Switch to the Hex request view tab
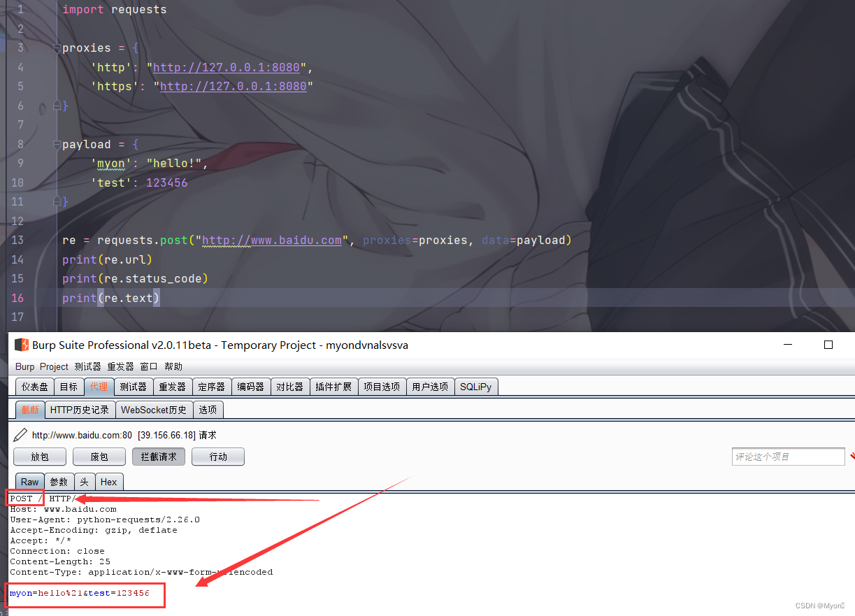855x616 pixels. pos(108,482)
